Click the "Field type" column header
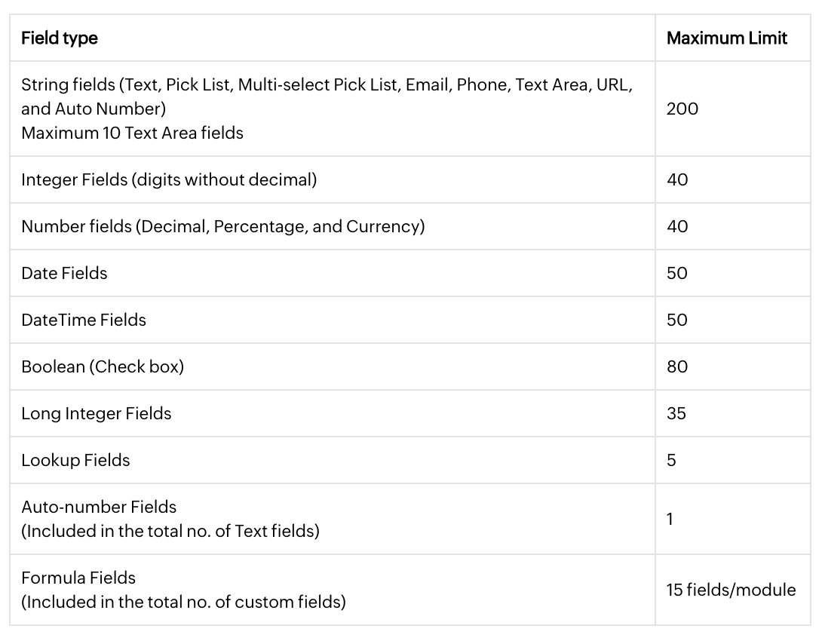The image size is (822, 644). click(x=60, y=38)
